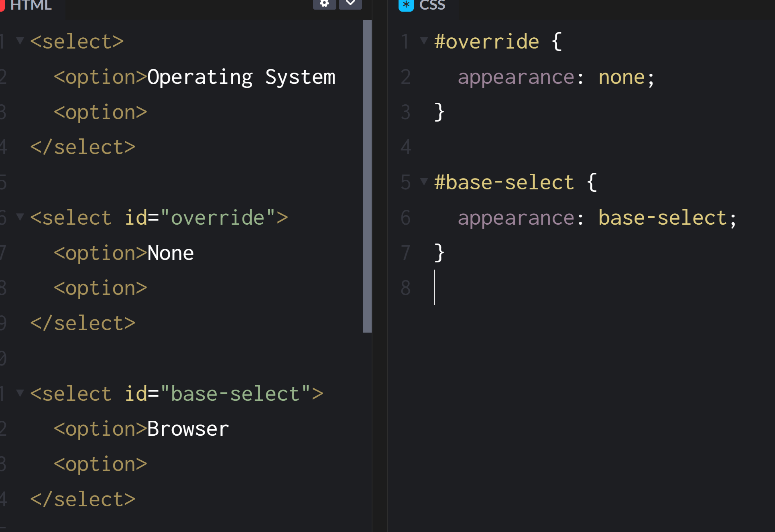Switch to the HTML editor tab
775x532 pixels.
pos(31,6)
